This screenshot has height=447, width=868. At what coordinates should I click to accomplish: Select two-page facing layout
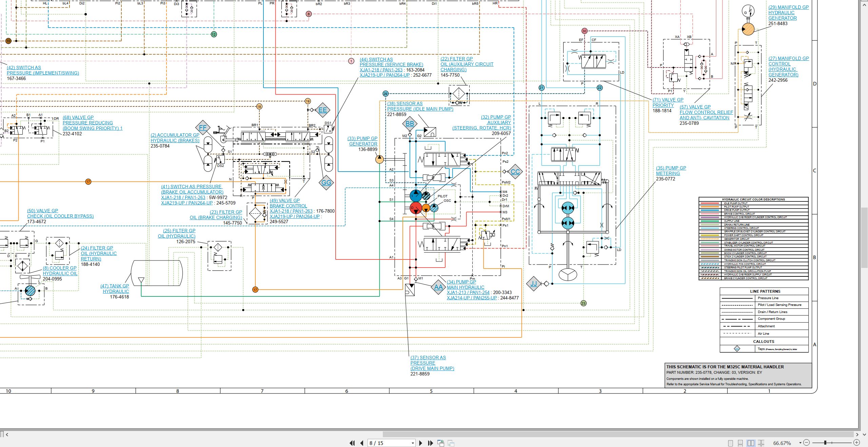751,443
